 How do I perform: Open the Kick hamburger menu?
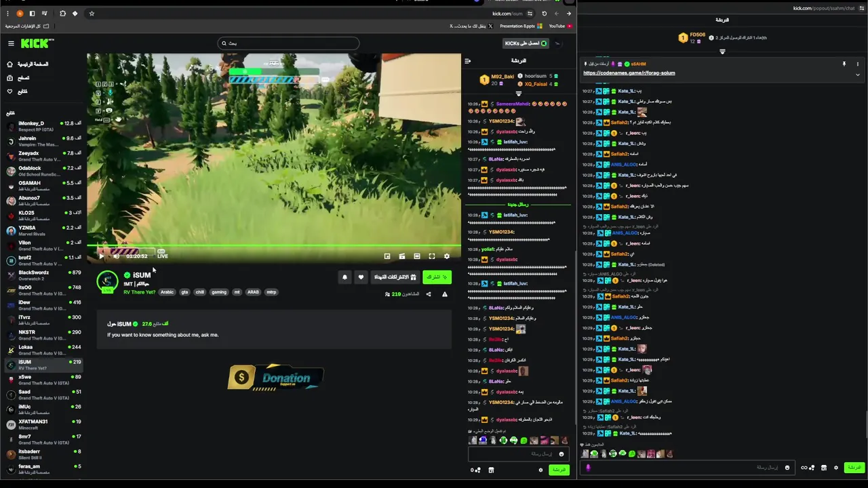click(x=11, y=43)
